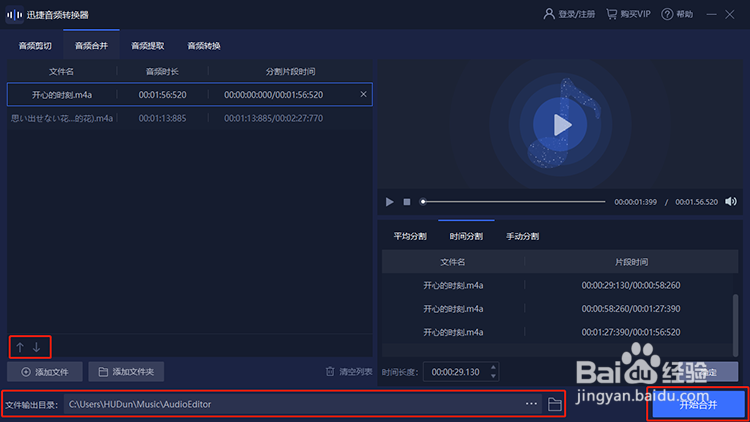Switch to 音频提取 tab

tap(148, 46)
